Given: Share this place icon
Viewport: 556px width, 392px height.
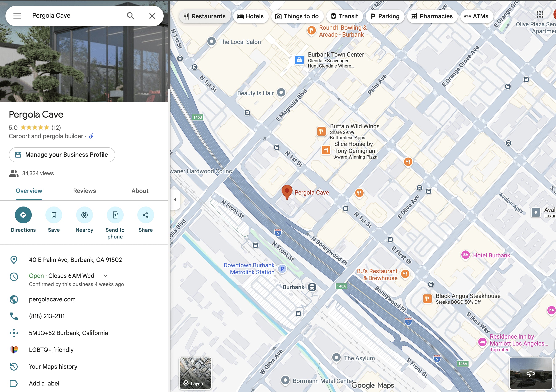Looking at the screenshot, I should click(146, 215).
